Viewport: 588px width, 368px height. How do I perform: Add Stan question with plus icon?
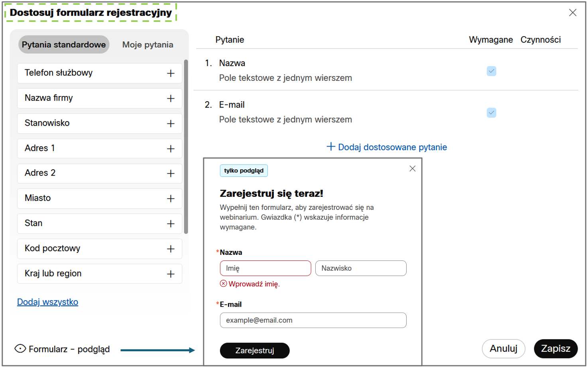point(171,223)
